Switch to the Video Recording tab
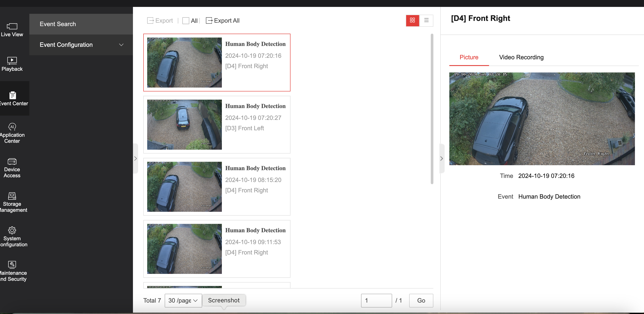Screen dimensions: 644x314 pos(521,57)
